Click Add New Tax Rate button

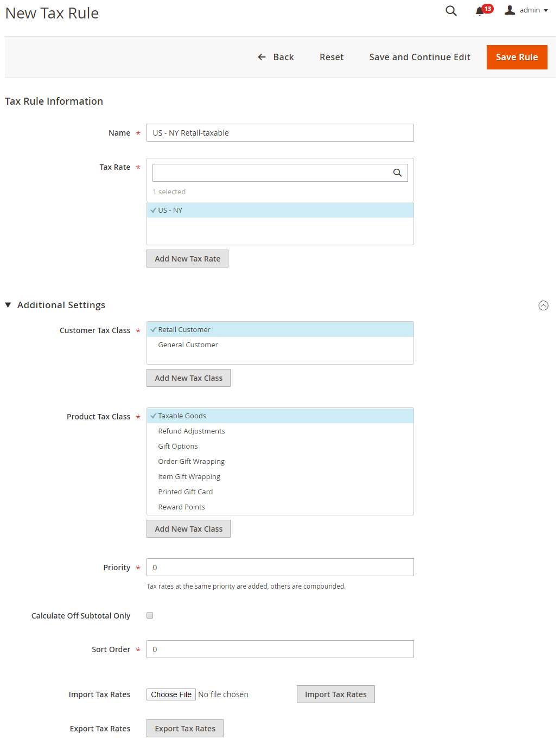[187, 259]
